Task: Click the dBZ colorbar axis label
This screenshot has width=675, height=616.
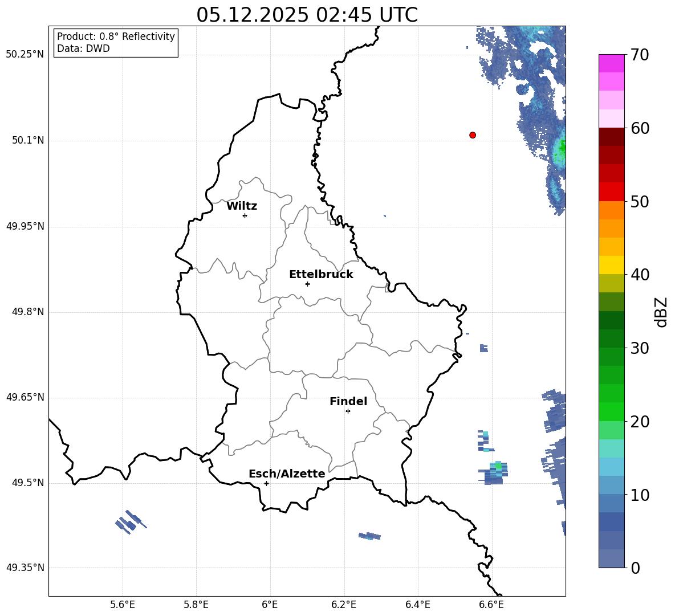Action: 661,312
